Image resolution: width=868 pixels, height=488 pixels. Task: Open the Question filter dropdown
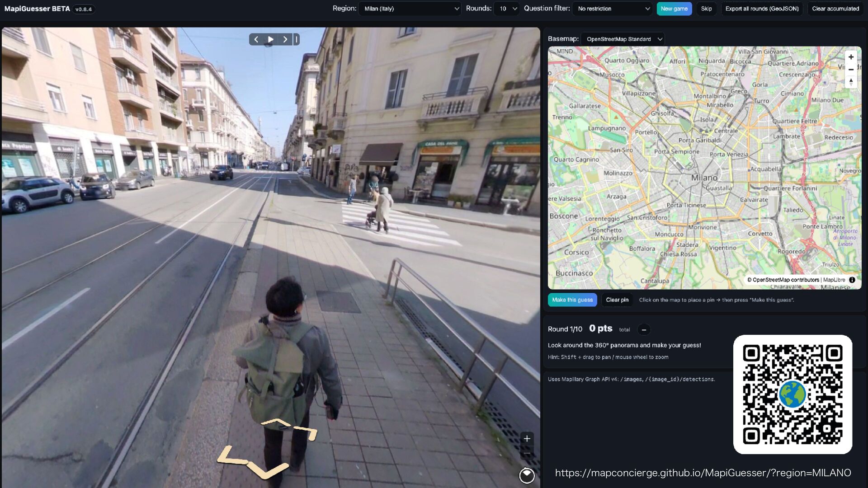pyautogui.click(x=613, y=9)
